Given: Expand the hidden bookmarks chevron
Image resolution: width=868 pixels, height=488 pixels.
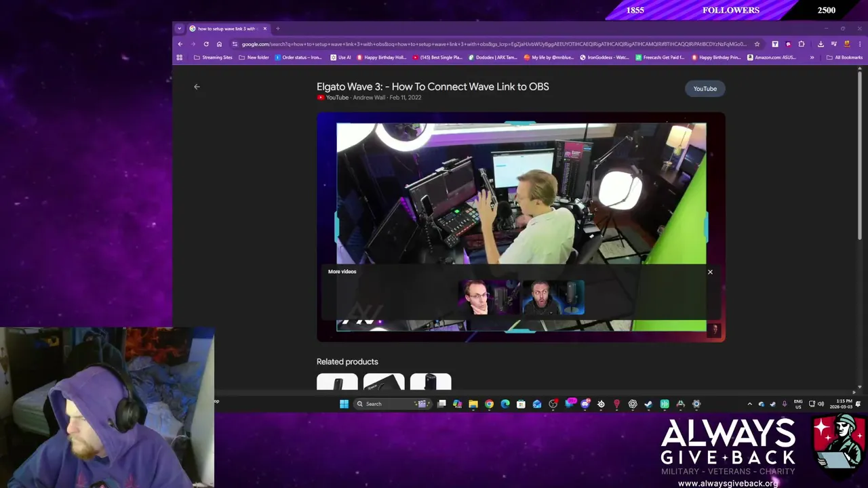Looking at the screenshot, I should pos(812,58).
